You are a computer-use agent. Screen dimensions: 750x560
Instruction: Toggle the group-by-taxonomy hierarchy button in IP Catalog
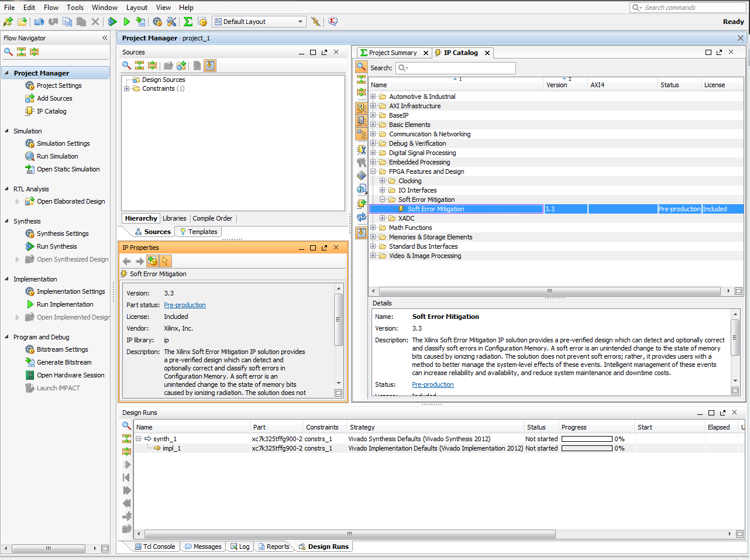pos(362,134)
